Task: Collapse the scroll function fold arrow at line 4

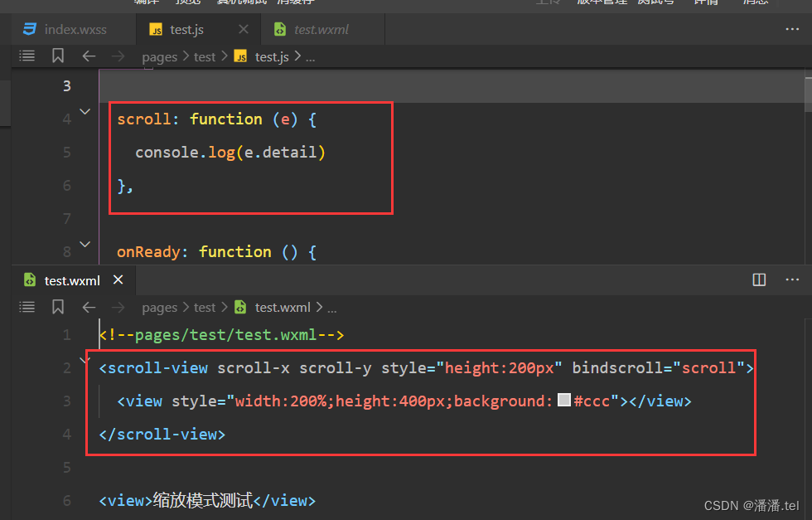Action: 85,111
